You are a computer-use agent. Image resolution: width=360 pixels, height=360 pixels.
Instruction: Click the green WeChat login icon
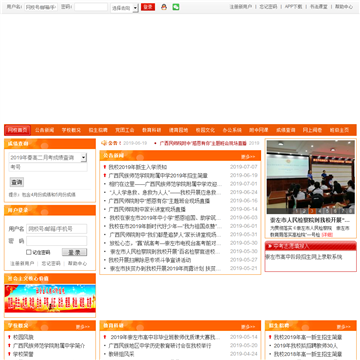[x=176, y=7]
